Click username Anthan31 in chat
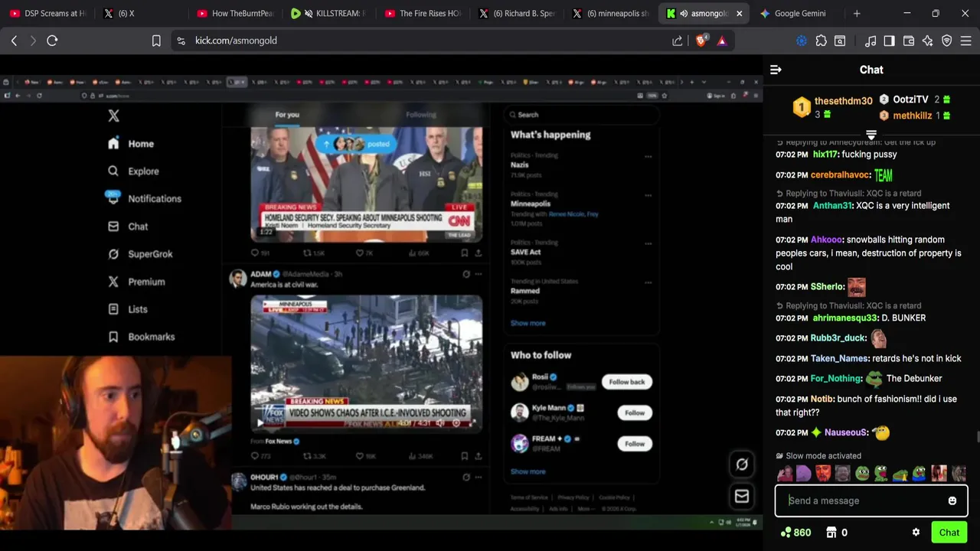 [x=832, y=206]
